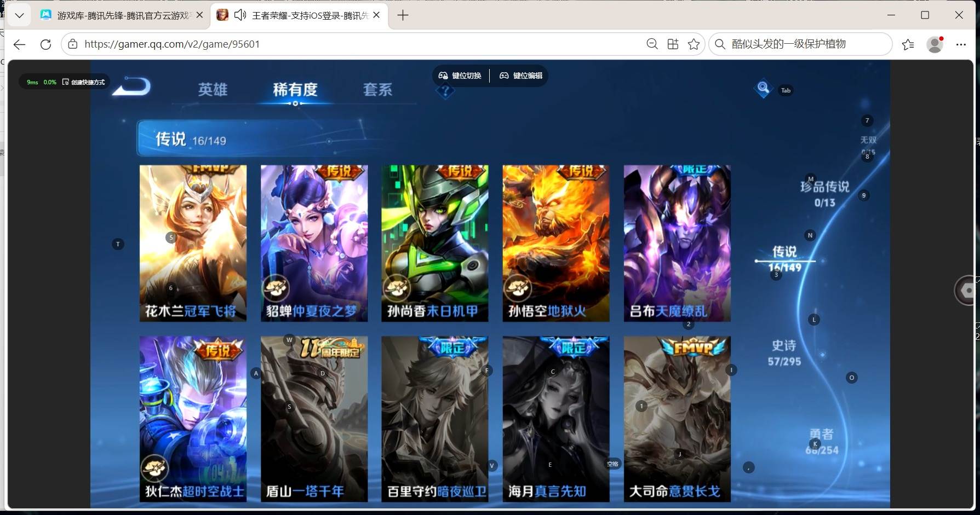Open the skin search magnifier icon
The image size is (980, 515).
[x=763, y=88]
